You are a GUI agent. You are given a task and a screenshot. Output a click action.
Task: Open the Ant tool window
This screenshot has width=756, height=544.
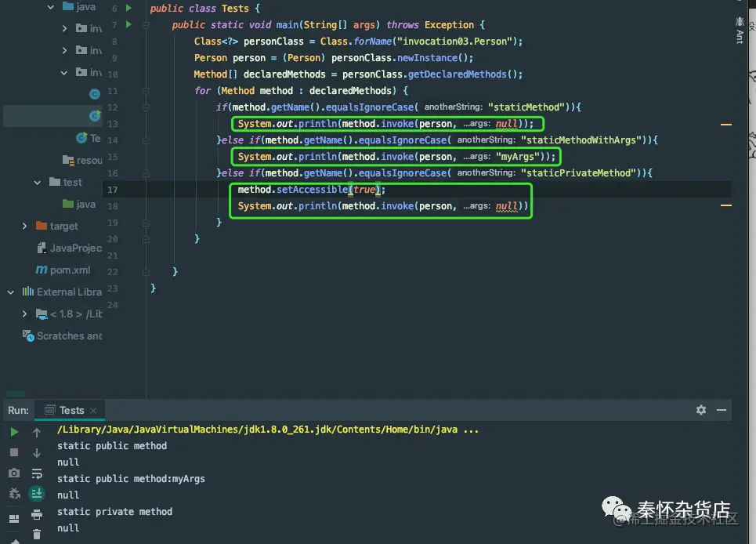[x=740, y=30]
